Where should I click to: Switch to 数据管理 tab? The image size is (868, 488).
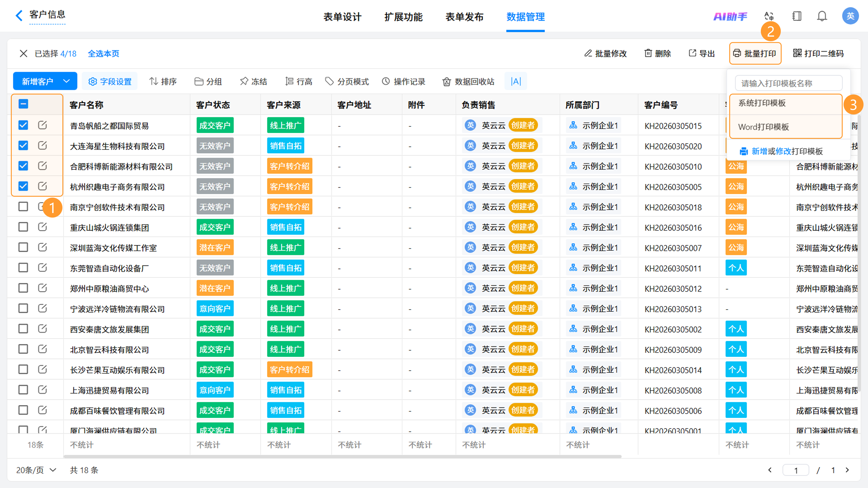tap(525, 17)
